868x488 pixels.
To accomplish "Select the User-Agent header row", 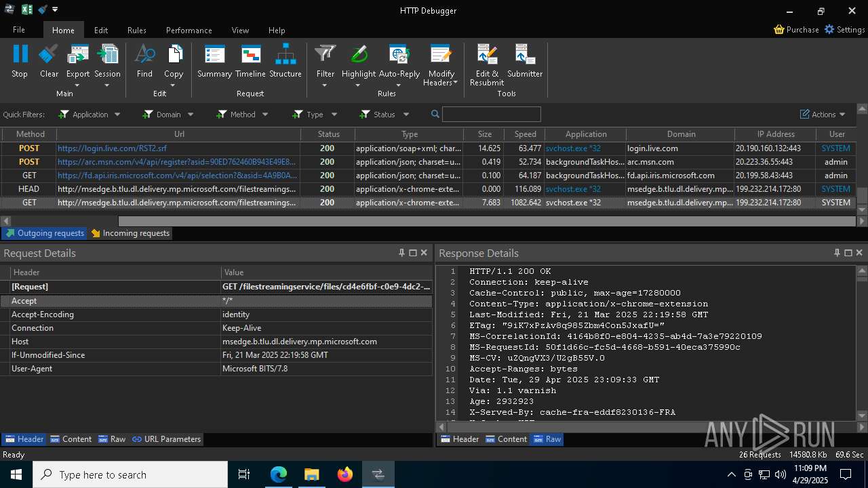I will pyautogui.click(x=216, y=369).
